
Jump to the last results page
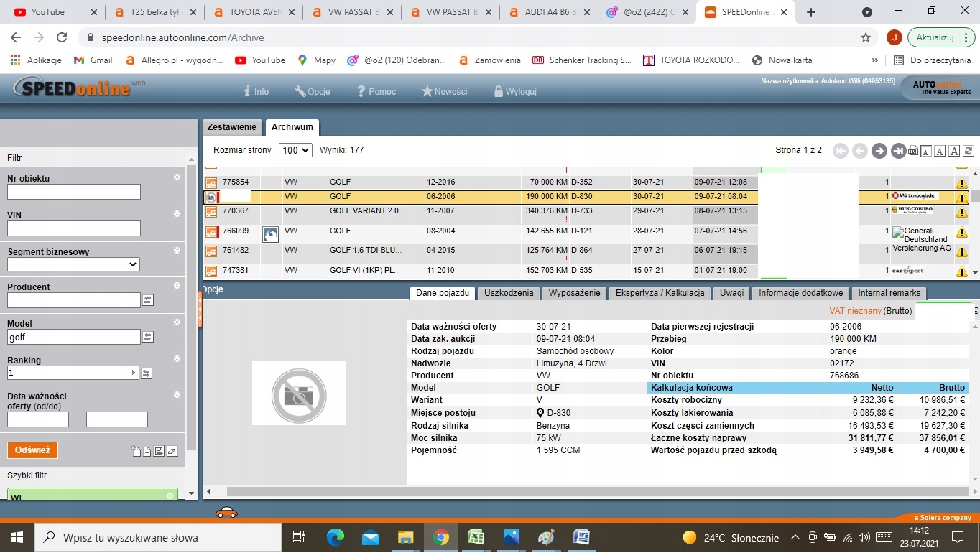point(898,151)
